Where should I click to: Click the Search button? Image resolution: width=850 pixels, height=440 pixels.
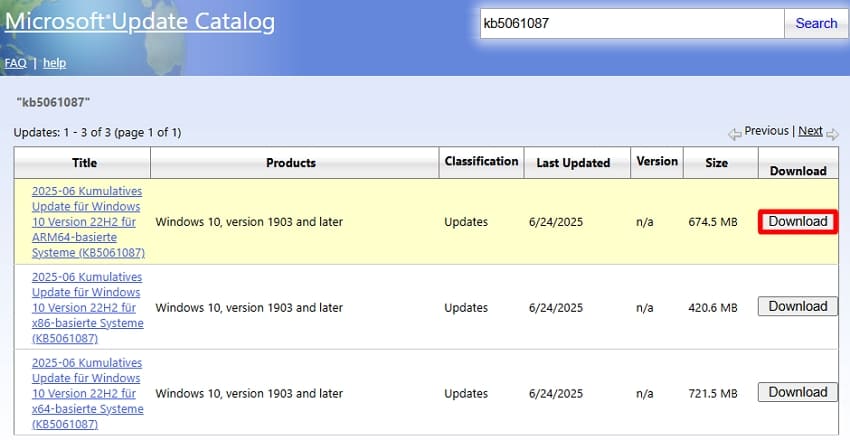pyautogui.click(x=816, y=23)
